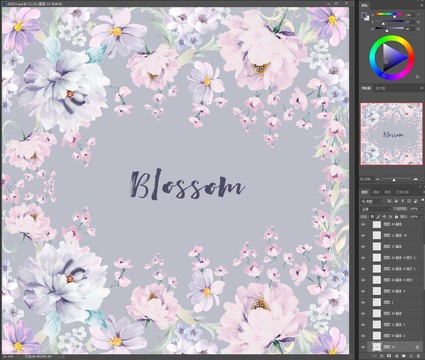Switch to the Channels tab
Viewport: 425px width, 360px height.
pyautogui.click(x=376, y=192)
